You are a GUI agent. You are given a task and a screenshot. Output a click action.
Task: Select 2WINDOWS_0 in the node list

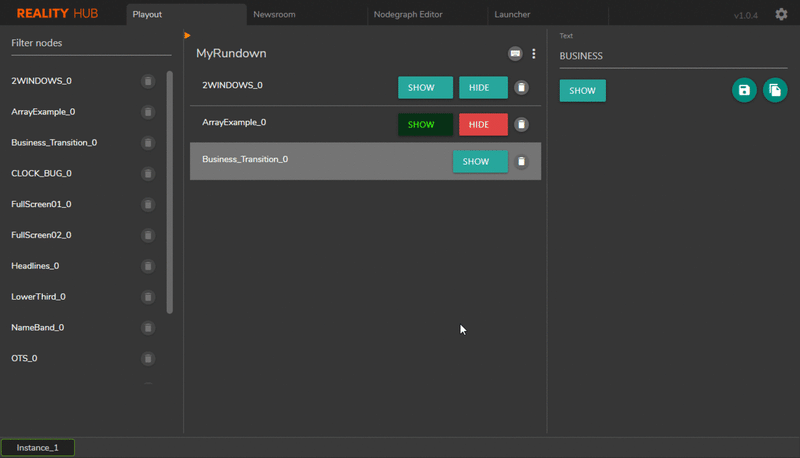click(x=41, y=81)
